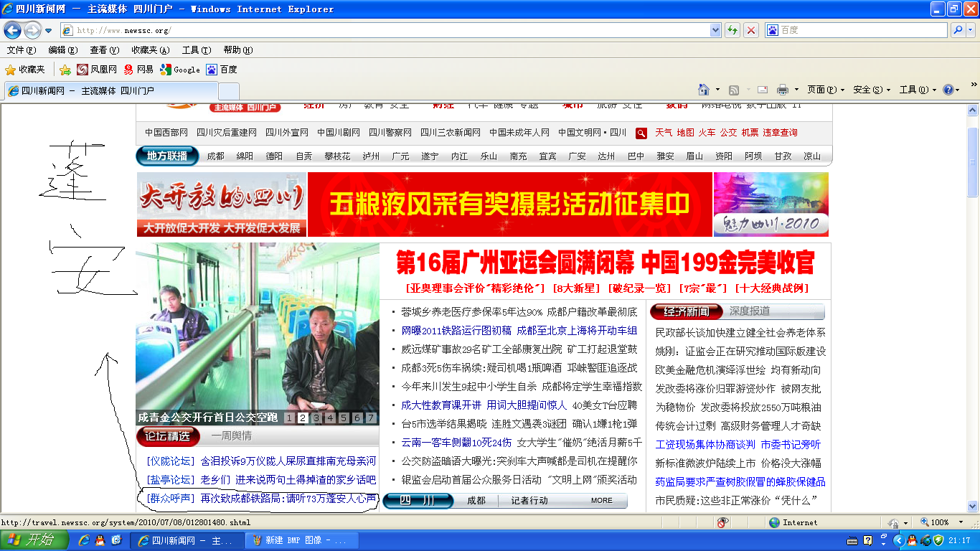This screenshot has width=980, height=551.
Task: Open the Print options dropdown arrow
Action: (796, 90)
